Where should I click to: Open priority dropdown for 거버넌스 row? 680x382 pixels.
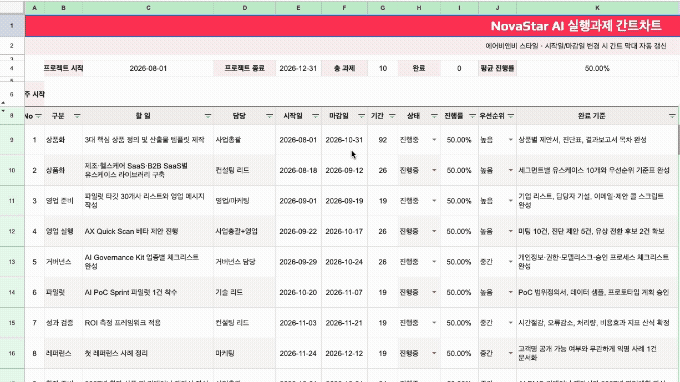coord(510,262)
